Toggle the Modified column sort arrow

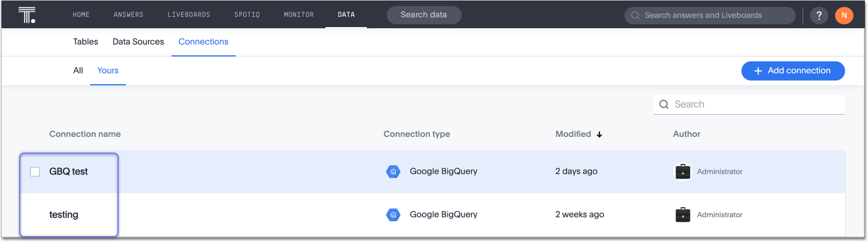599,135
